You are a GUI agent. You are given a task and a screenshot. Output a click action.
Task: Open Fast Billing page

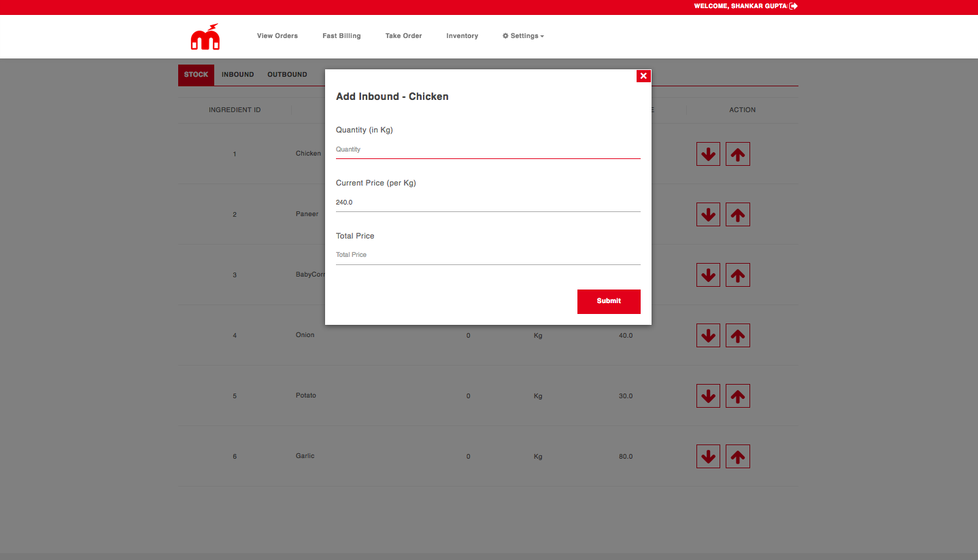click(x=341, y=36)
